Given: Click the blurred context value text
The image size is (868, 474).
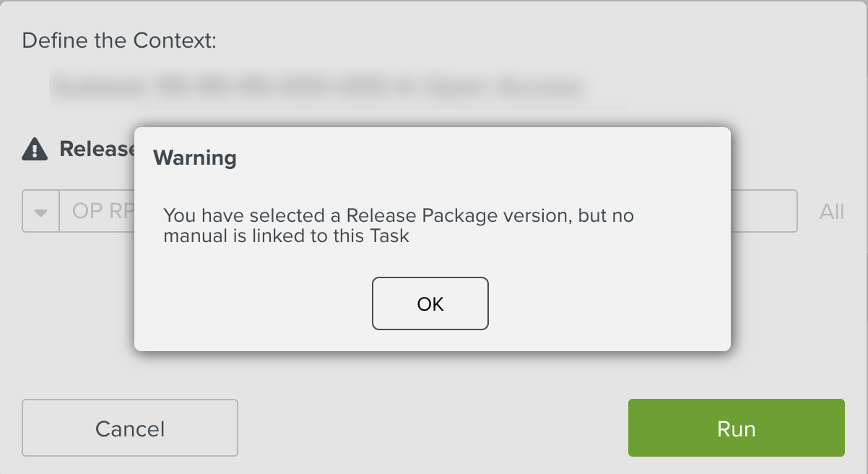Looking at the screenshot, I should pyautogui.click(x=318, y=85).
